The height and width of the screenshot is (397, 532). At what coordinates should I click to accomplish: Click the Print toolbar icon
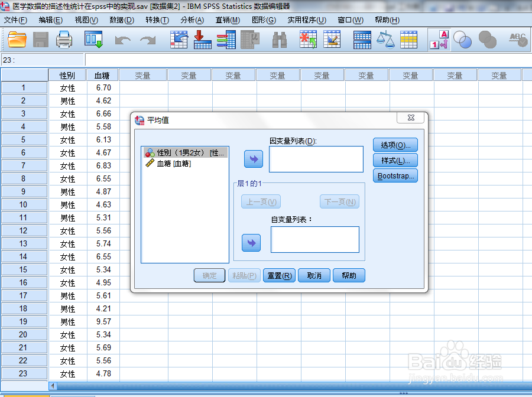64,40
